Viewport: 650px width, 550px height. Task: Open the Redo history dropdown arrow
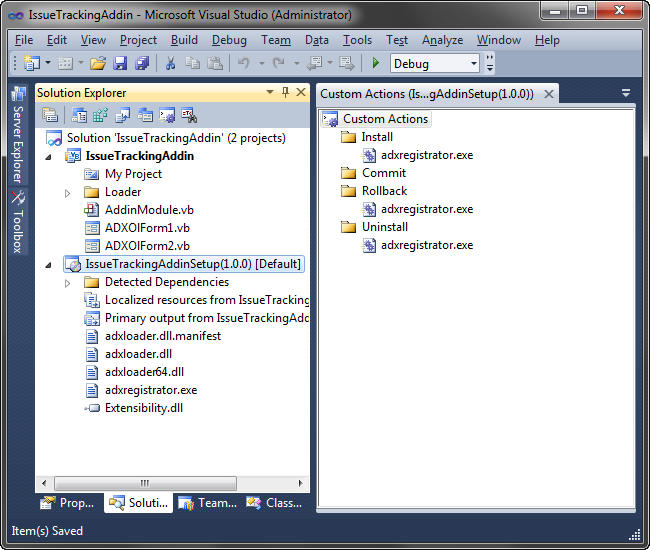296,63
